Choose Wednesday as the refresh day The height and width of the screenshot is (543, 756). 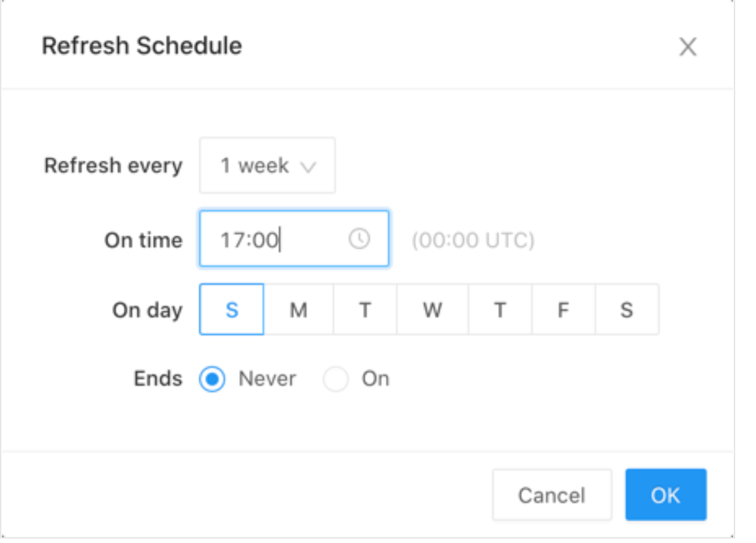pos(432,309)
